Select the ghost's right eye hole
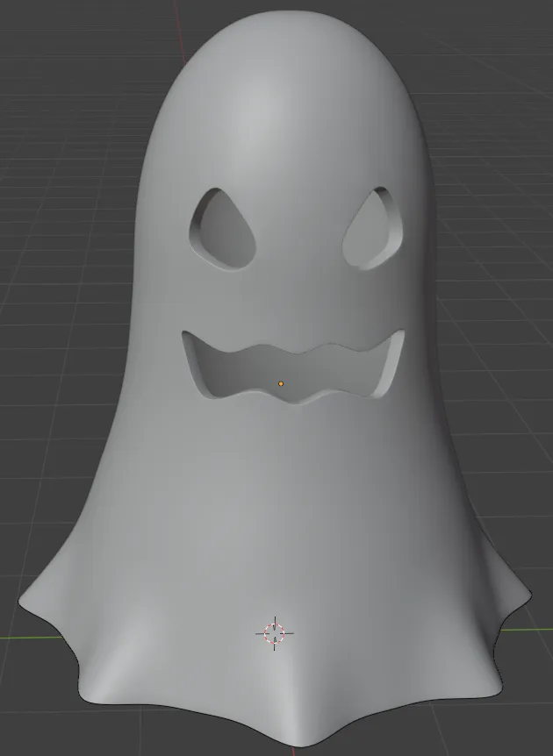The image size is (553, 756). [x=373, y=228]
